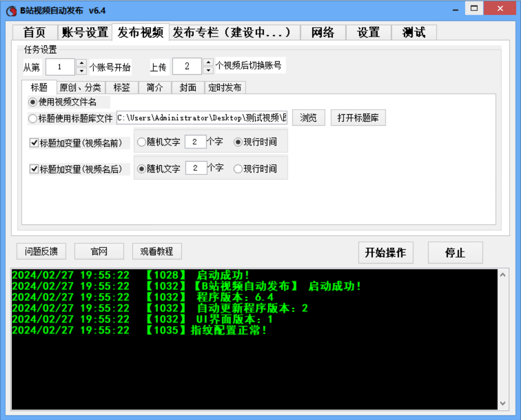Viewport: 521px width, 420px height.
Task: Click character count field in 视频名前 row
Action: tap(195, 142)
